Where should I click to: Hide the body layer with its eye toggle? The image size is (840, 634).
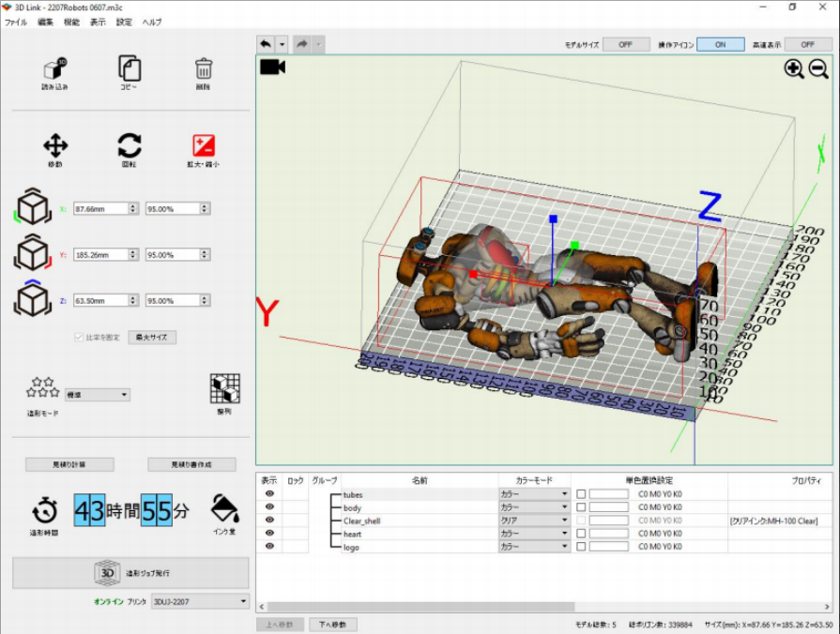pos(270,506)
